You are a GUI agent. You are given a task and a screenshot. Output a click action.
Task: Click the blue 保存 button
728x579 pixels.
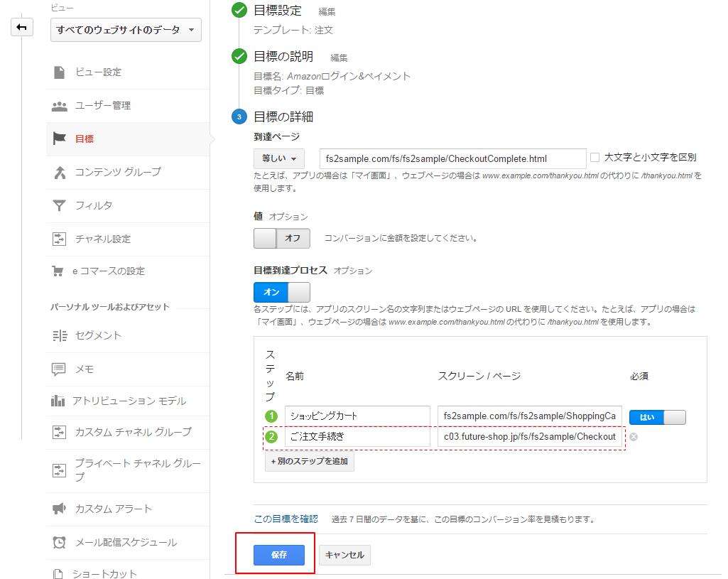pyautogui.click(x=279, y=555)
